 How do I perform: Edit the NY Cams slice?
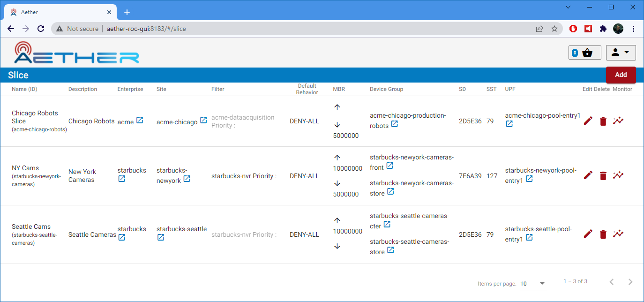(x=588, y=175)
